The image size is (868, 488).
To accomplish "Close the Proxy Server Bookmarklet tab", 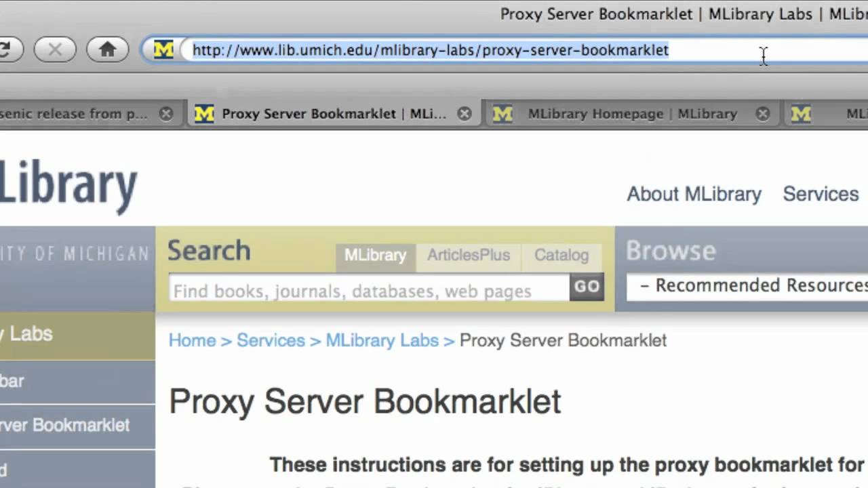I will pos(465,114).
